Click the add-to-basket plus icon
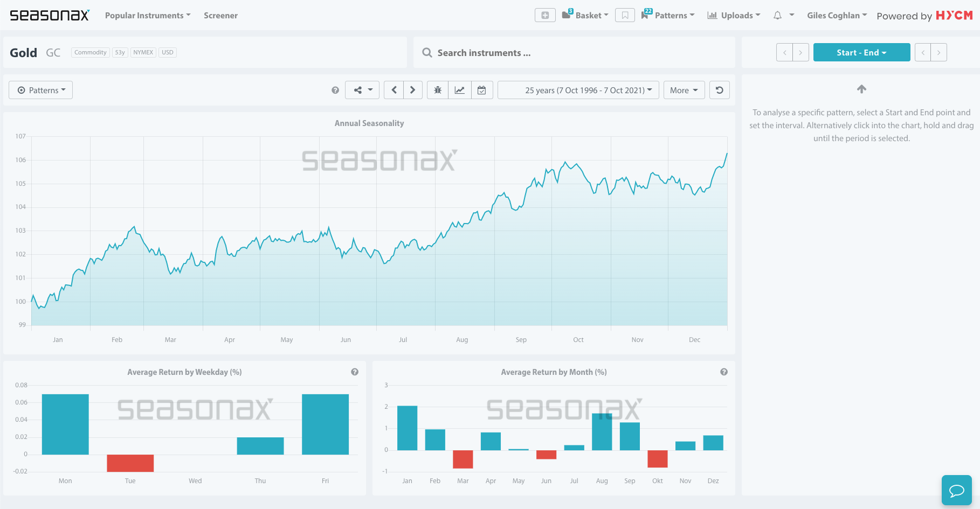The image size is (980, 509). pos(545,15)
